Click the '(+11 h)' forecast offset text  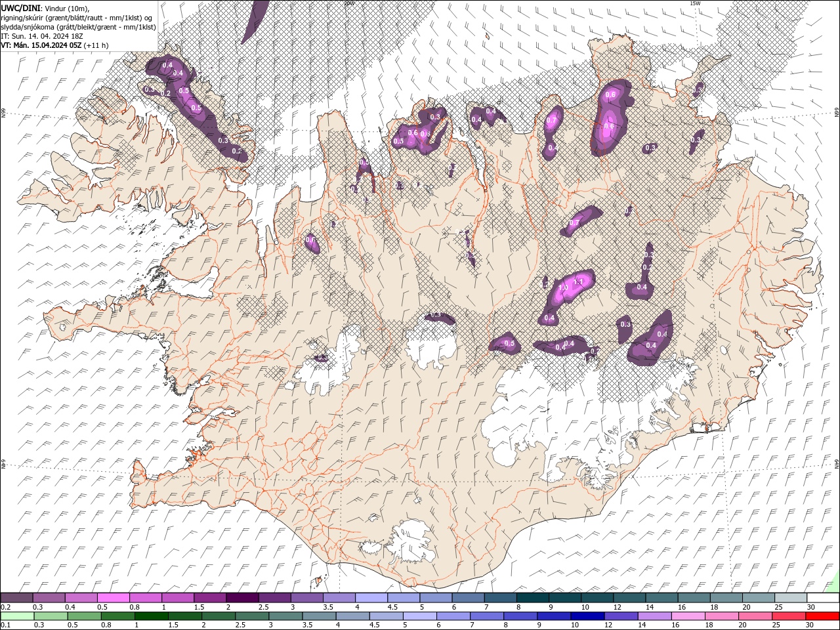[96, 45]
